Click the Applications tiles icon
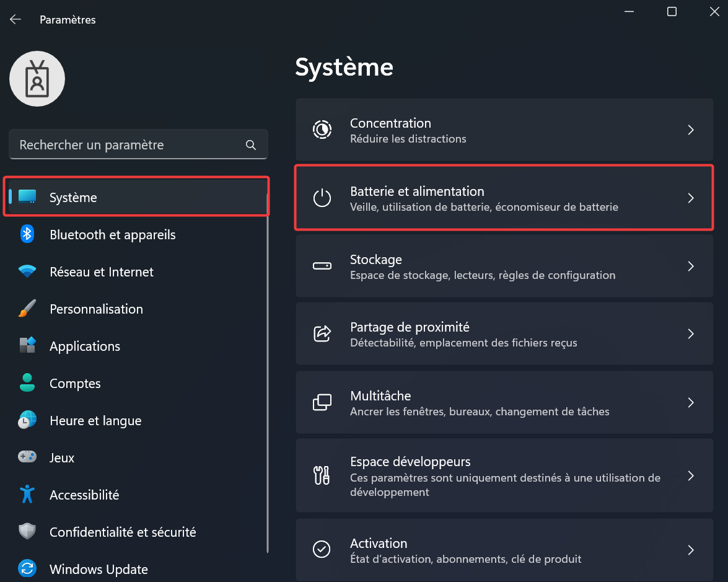Image resolution: width=728 pixels, height=582 pixels. point(27,346)
